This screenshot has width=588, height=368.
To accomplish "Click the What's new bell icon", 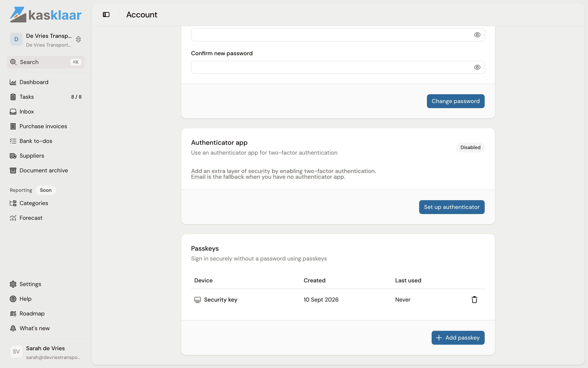I will [x=13, y=328].
